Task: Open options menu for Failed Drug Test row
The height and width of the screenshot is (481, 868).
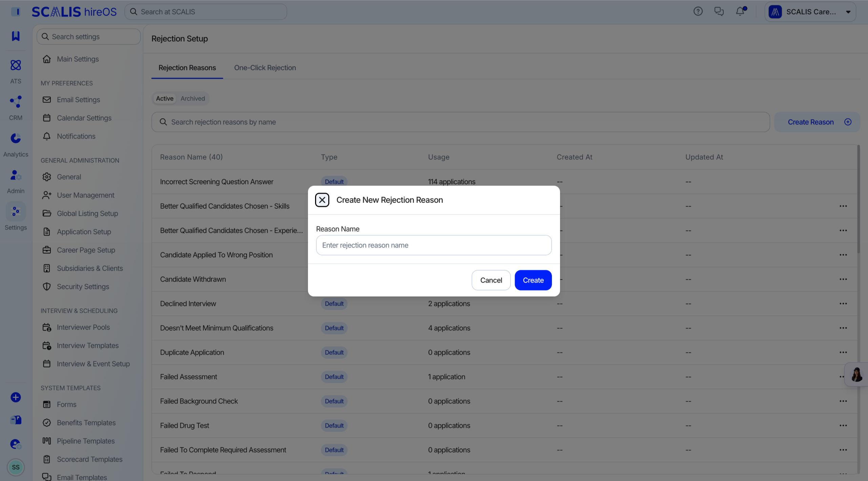Action: click(x=843, y=425)
